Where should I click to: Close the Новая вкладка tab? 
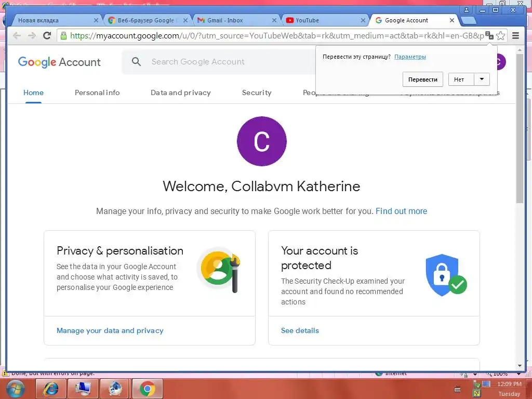96,20
